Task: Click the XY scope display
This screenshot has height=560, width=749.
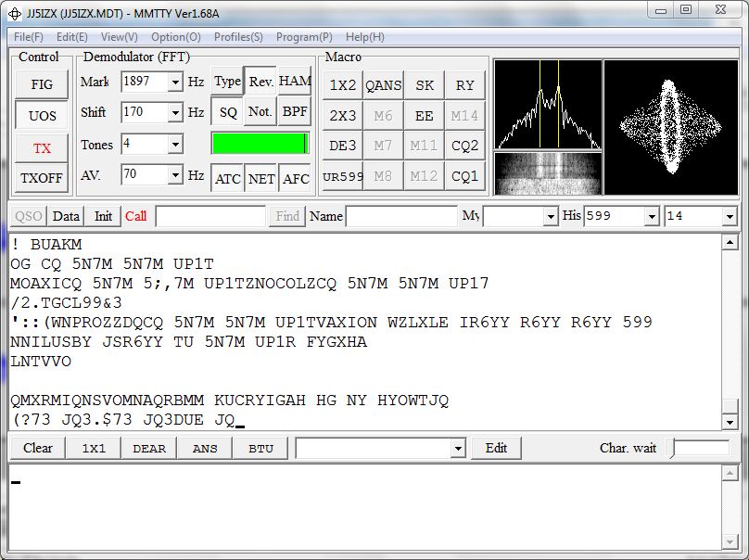Action: click(x=670, y=127)
